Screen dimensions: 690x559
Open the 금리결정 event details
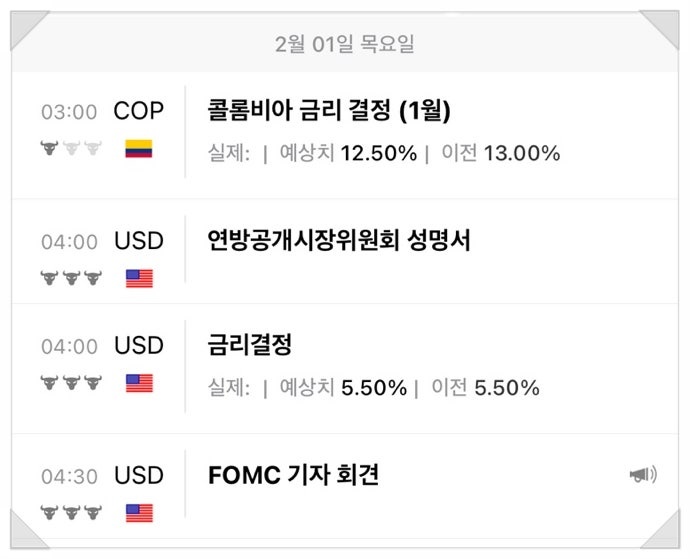click(250, 345)
